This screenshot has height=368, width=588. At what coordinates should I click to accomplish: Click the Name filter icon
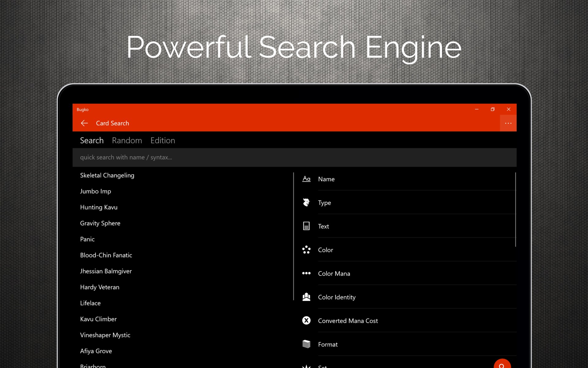click(x=306, y=179)
